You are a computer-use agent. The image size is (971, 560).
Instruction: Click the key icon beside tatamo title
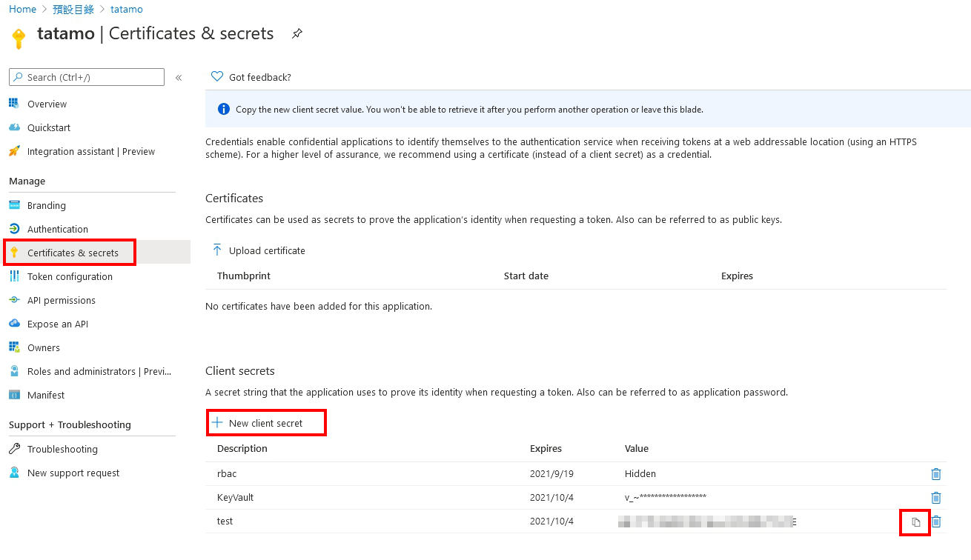(19, 38)
